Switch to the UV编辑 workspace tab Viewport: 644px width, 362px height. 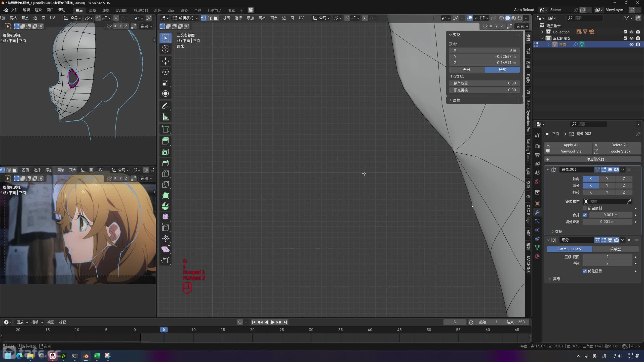pos(121,10)
